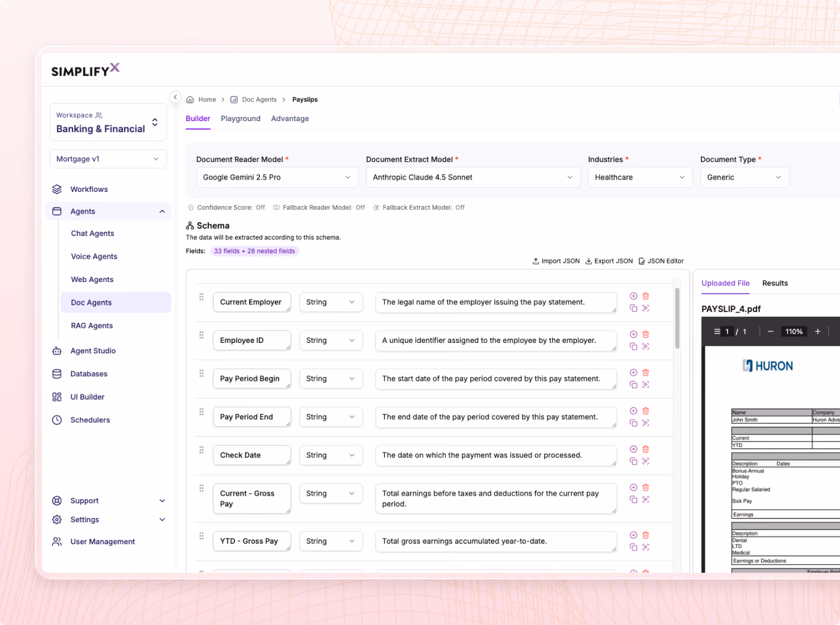Viewport: 840px width, 625px height.
Task: Click Import JSON button
Action: (556, 261)
